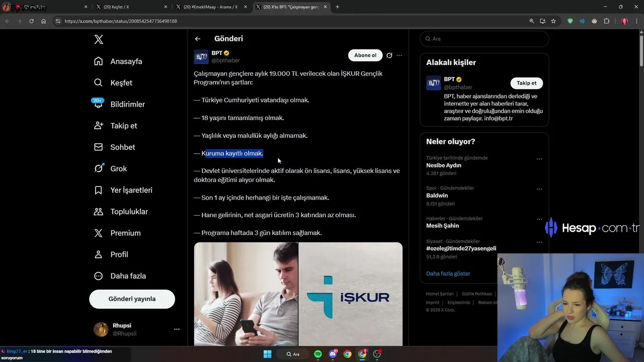
Task: Open the Baldwin trend
Action: tap(437, 196)
